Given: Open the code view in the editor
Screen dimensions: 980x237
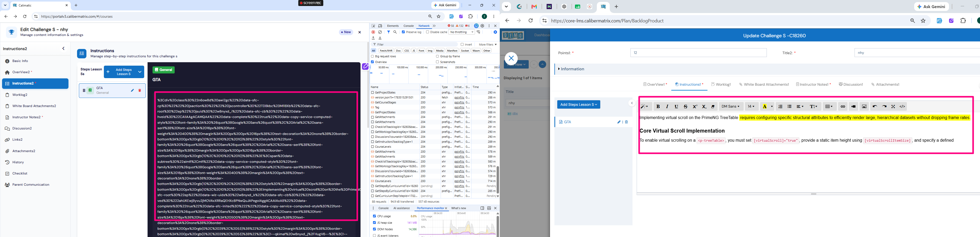Looking at the screenshot, I should point(902,107).
